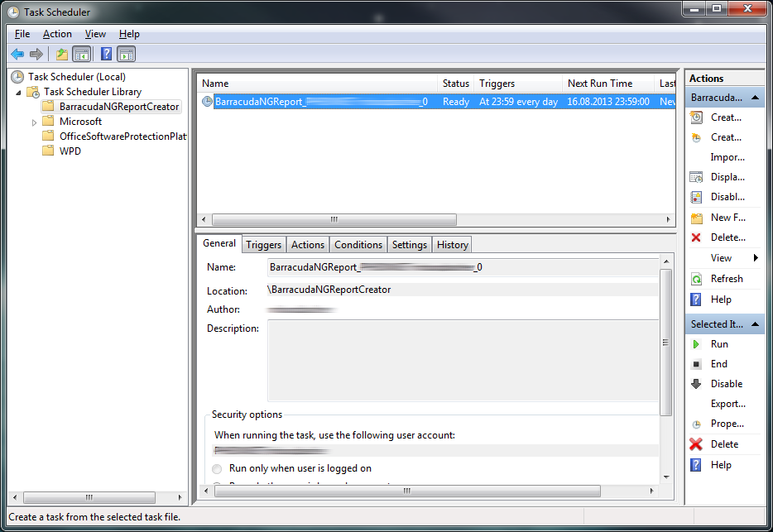Image resolution: width=773 pixels, height=532 pixels.
Task: Click the details pane scroll down arrow
Action: pyautogui.click(x=666, y=477)
